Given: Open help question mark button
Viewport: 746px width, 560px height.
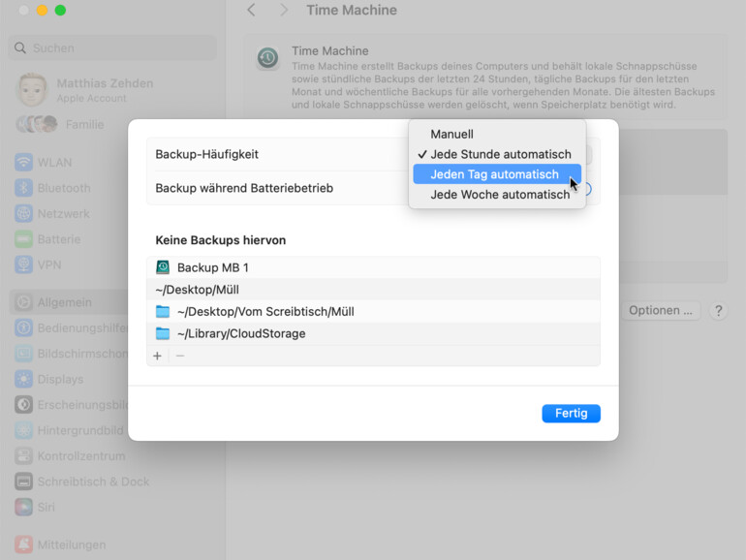Looking at the screenshot, I should (x=719, y=311).
